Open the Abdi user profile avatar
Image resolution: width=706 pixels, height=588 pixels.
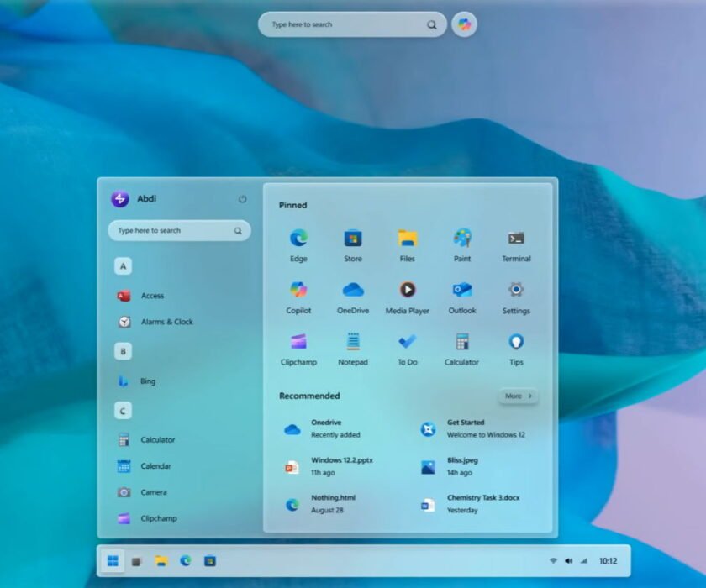click(x=120, y=198)
